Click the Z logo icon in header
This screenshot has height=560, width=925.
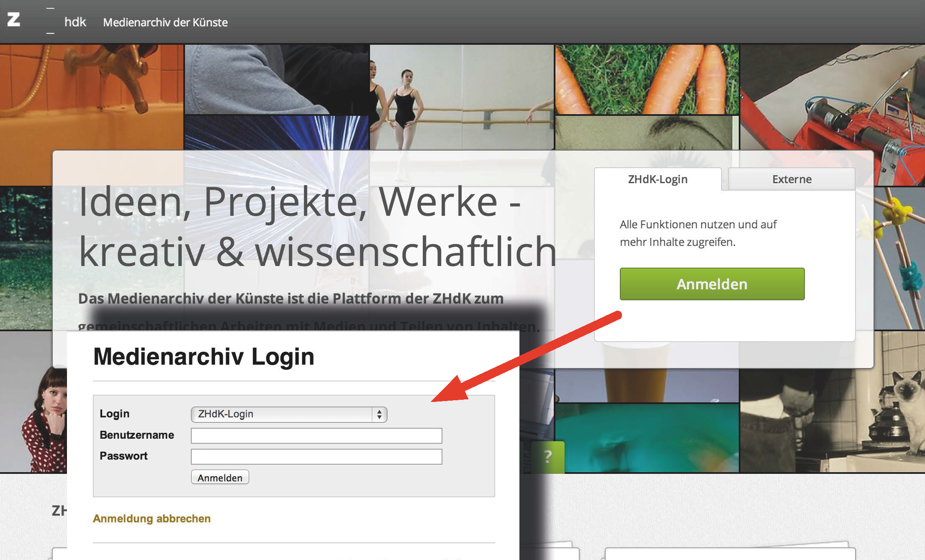pos(14,20)
